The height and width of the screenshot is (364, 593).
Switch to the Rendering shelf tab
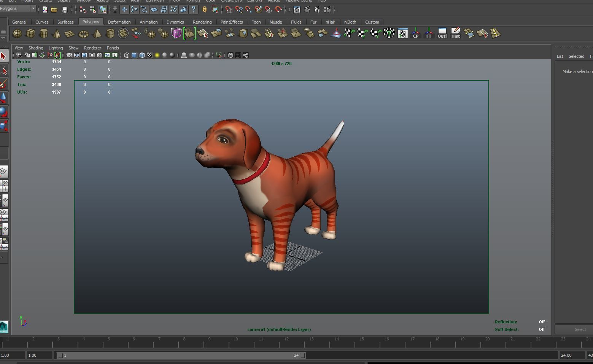click(x=202, y=22)
